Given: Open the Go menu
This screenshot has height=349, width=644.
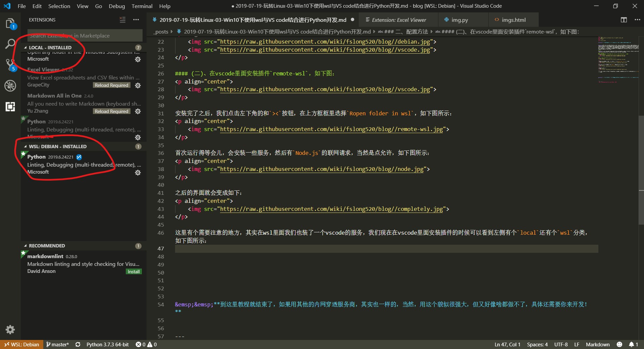Looking at the screenshot, I should click(x=98, y=6).
